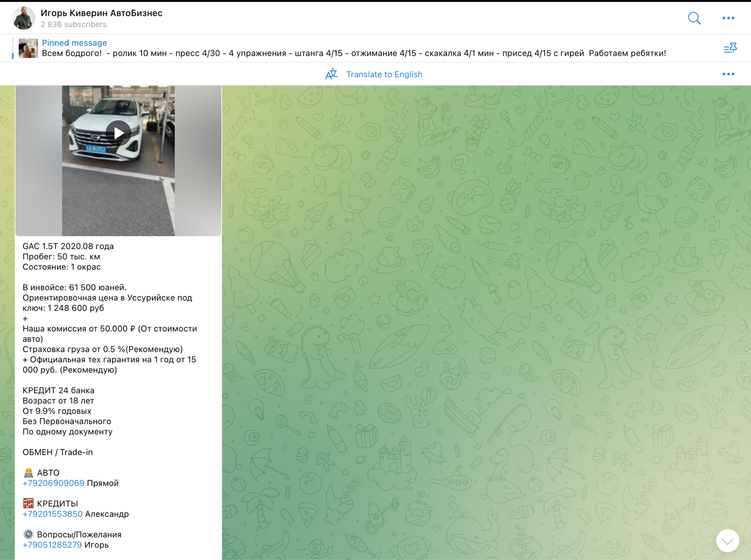
Task: Play the GAC car video
Action: tap(118, 133)
